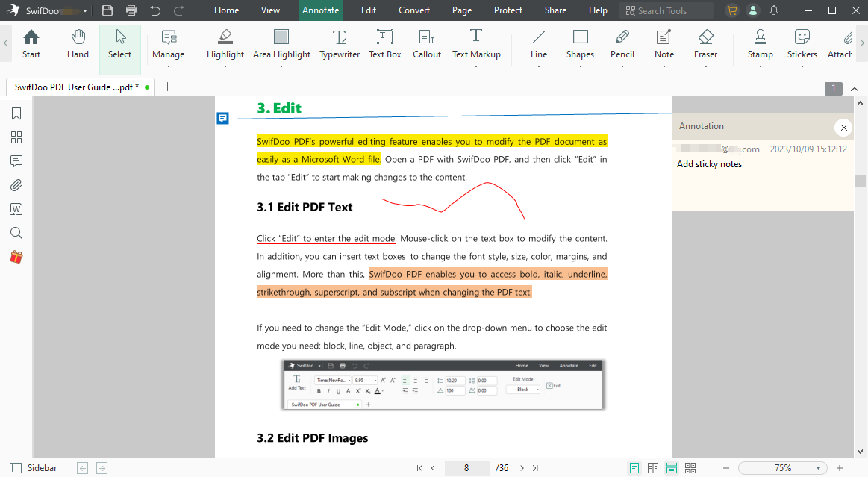Expand the Note tool dropdown
Image resolution: width=868 pixels, height=477 pixels.
pos(664,66)
